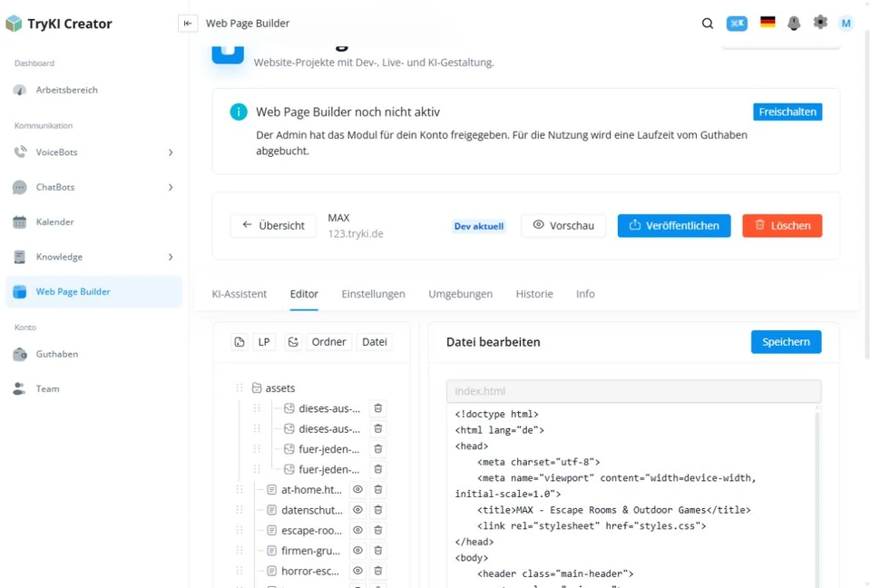
Task: Open Guthaben in the sidebar
Action: point(93,354)
